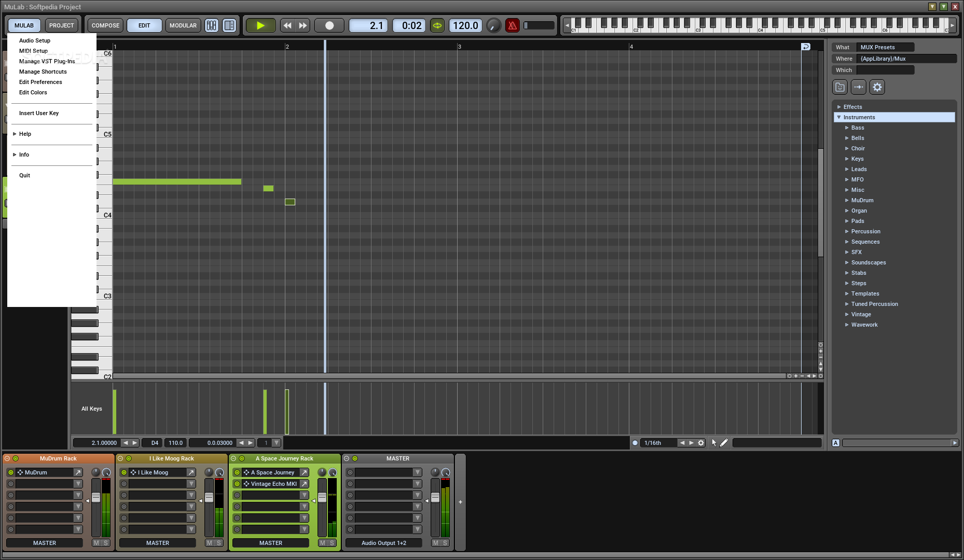Image resolution: width=964 pixels, height=560 pixels.
Task: Add a new rack with plus button
Action: point(460,502)
